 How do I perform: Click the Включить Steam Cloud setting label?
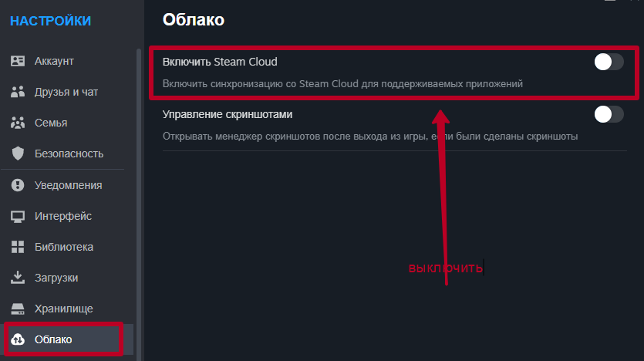point(220,62)
